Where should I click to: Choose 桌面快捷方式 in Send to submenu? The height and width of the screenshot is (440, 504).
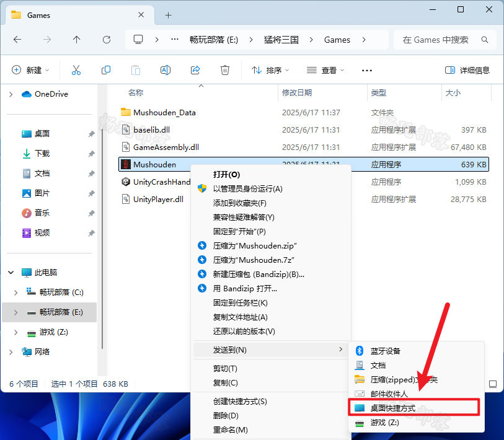[x=414, y=408]
